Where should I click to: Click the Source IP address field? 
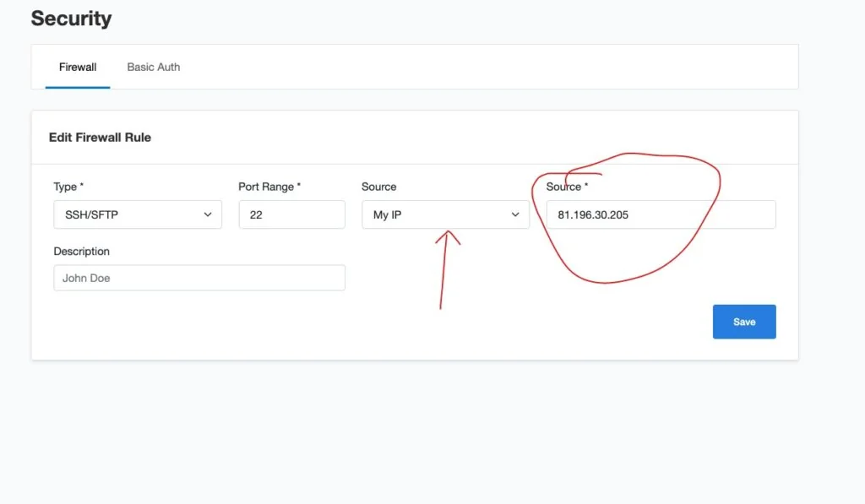coord(661,214)
